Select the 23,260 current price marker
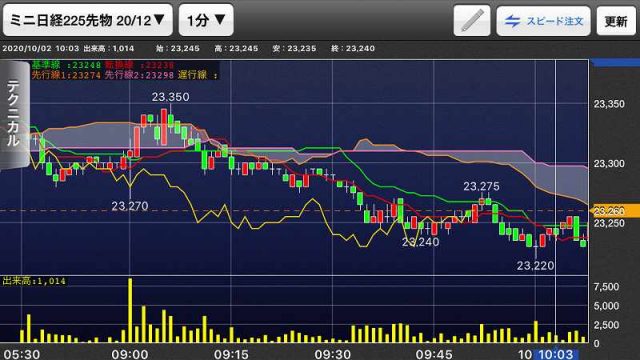Image resolution: width=640 pixels, height=360 pixels. coord(615,211)
